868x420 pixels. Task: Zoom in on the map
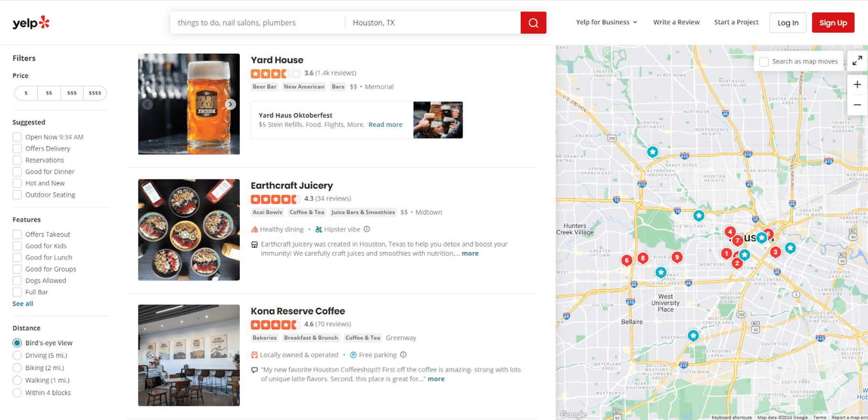[x=857, y=84]
